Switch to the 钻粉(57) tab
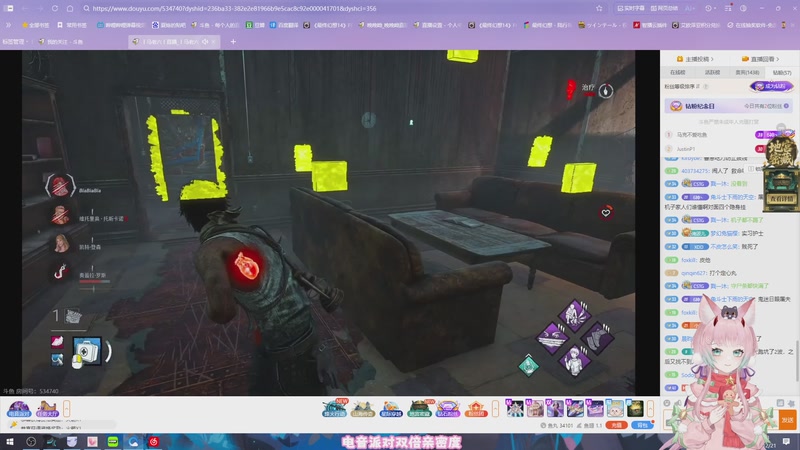Screen dimensions: 800x450 pos(782,73)
